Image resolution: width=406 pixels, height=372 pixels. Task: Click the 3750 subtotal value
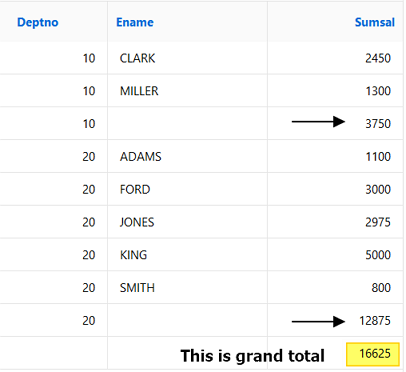pyautogui.click(x=378, y=124)
